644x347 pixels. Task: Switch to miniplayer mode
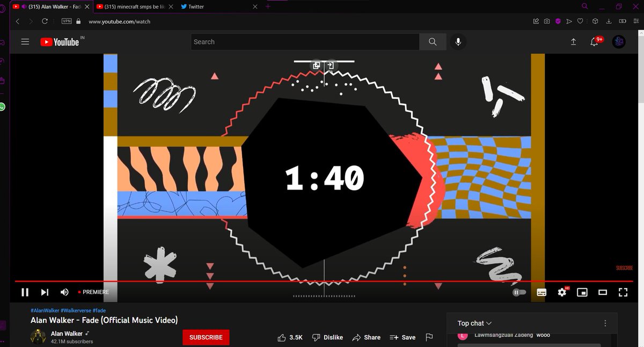click(582, 292)
